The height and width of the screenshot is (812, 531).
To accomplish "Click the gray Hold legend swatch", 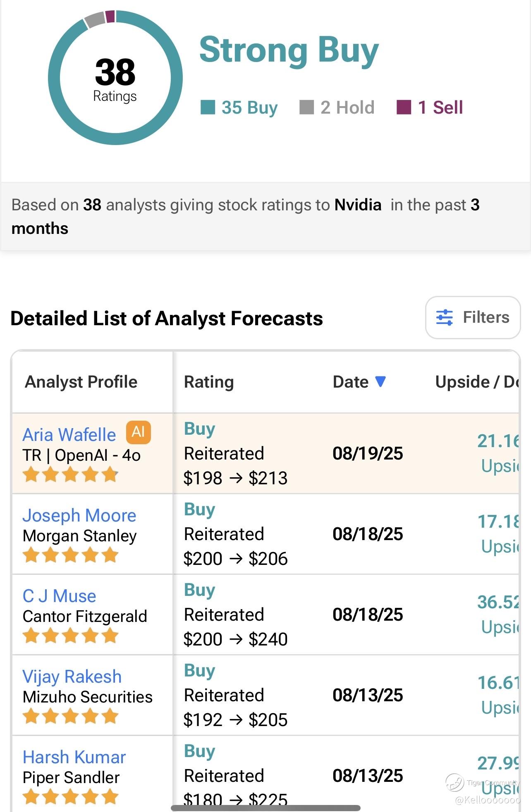I will click(306, 107).
